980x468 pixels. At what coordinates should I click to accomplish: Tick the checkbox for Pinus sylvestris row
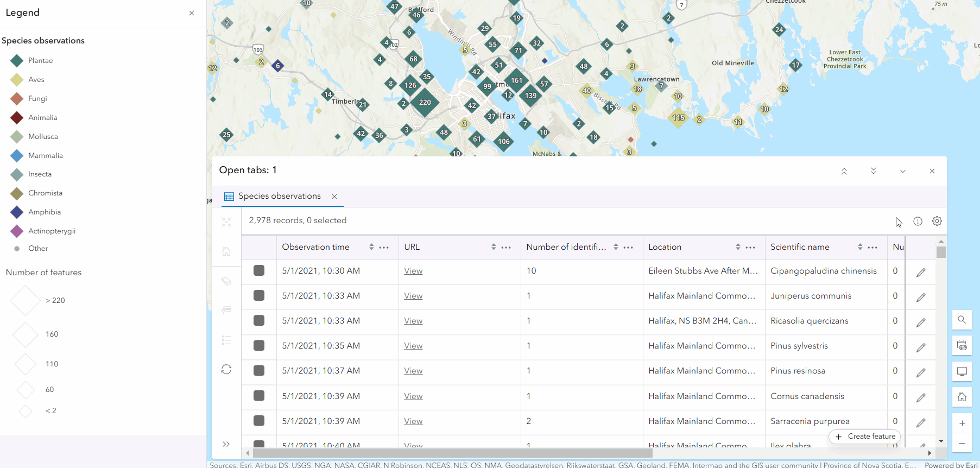click(259, 345)
